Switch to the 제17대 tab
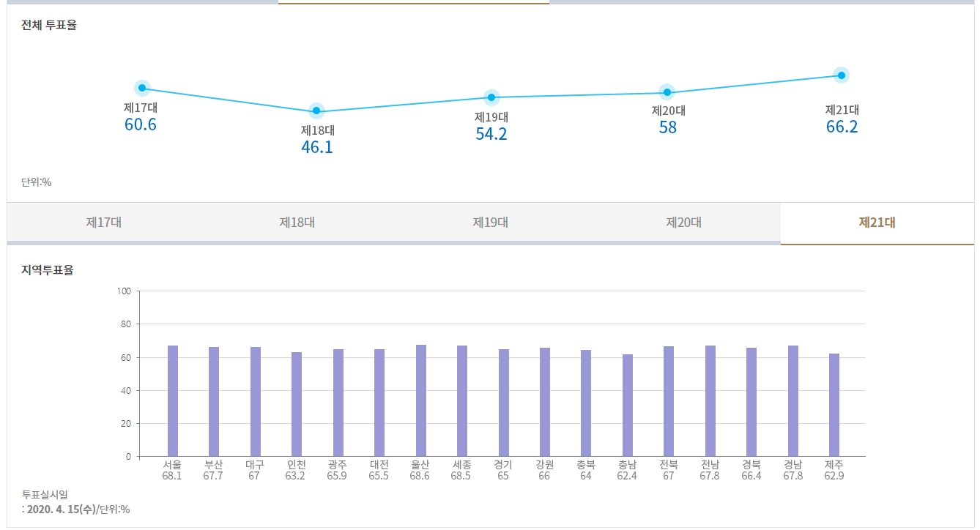The height and width of the screenshot is (530, 980). (x=103, y=223)
